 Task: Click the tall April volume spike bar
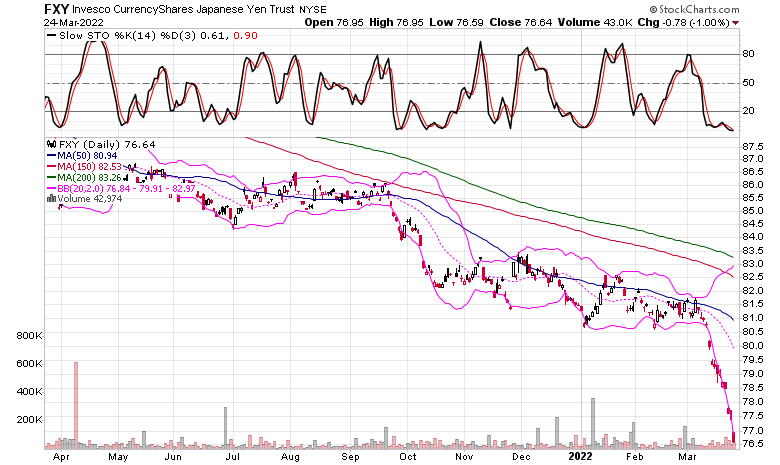click(76, 405)
